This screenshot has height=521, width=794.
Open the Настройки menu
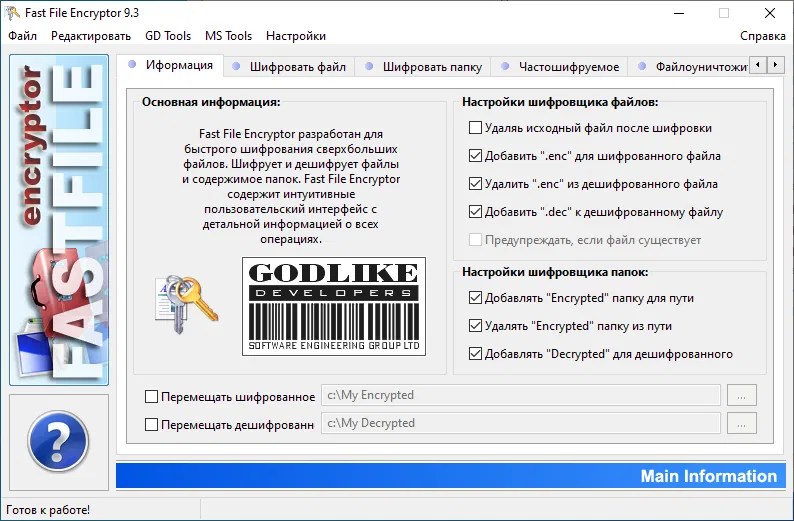pyautogui.click(x=296, y=36)
